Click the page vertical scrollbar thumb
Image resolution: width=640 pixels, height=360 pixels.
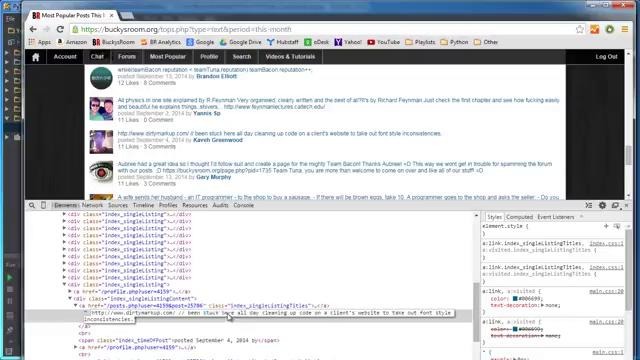click(x=628, y=155)
